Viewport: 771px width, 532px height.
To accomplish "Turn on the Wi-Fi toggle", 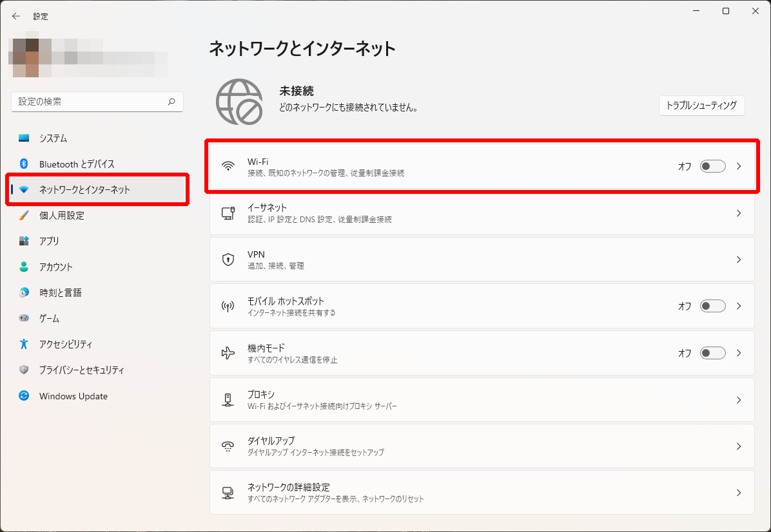I will pos(713,166).
